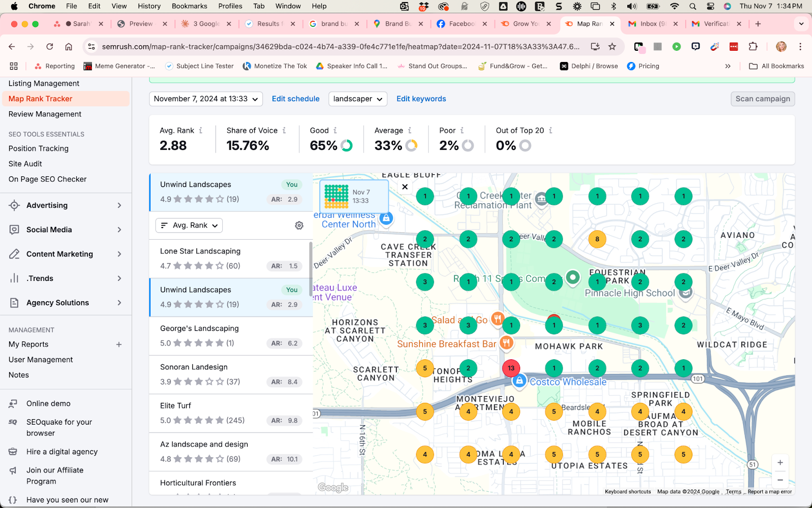Open the History menu

[x=149, y=6]
